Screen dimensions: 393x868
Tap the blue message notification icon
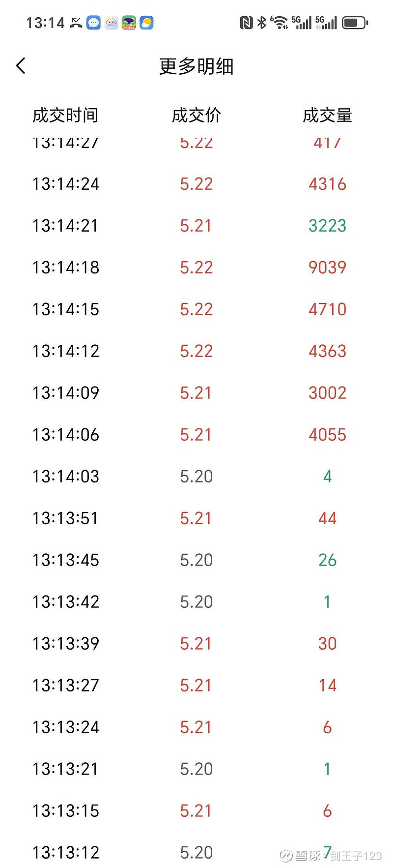pyautogui.click(x=93, y=23)
